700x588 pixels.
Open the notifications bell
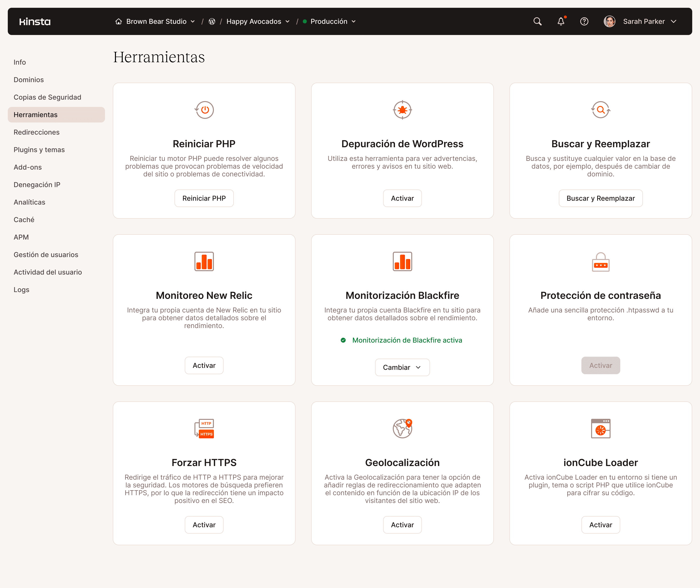point(560,21)
